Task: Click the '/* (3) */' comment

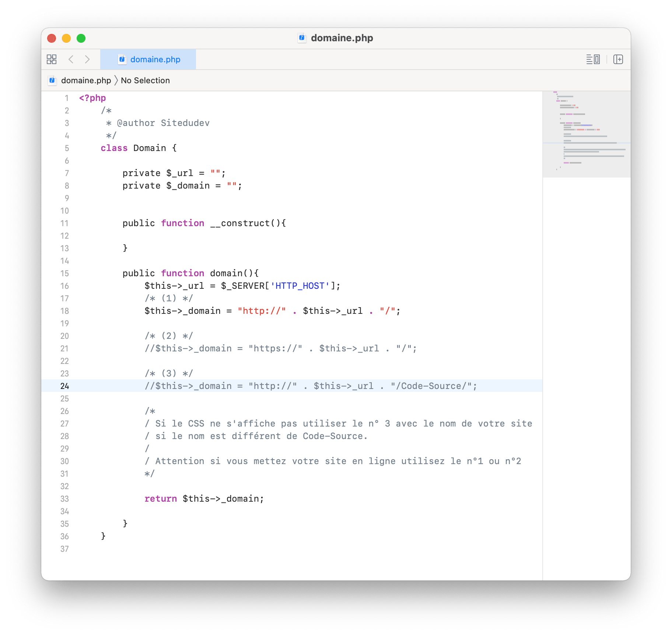Action: coord(169,373)
